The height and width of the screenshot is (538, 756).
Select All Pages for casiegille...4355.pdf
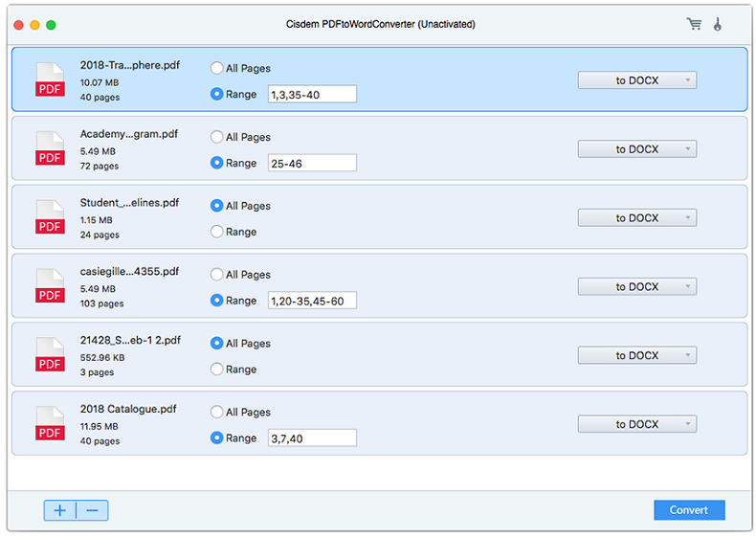[217, 275]
